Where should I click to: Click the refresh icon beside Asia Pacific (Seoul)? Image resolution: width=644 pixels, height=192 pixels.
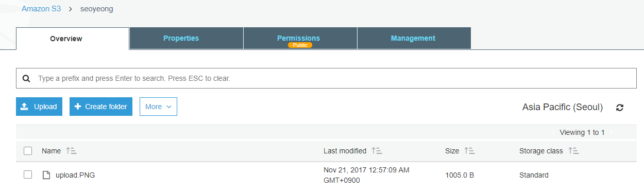coord(620,108)
